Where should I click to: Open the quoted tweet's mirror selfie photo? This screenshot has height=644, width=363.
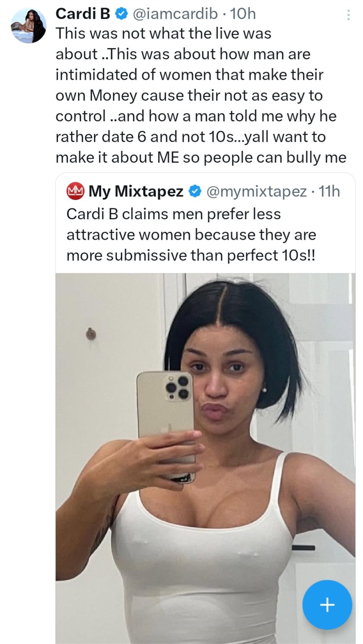pos(205,457)
